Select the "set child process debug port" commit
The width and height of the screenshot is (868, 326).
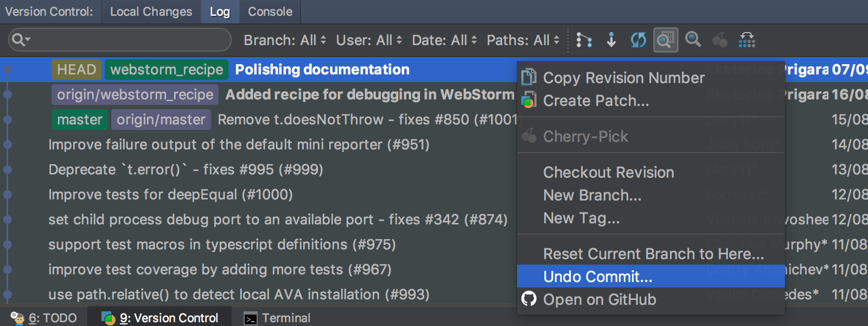coord(278,220)
